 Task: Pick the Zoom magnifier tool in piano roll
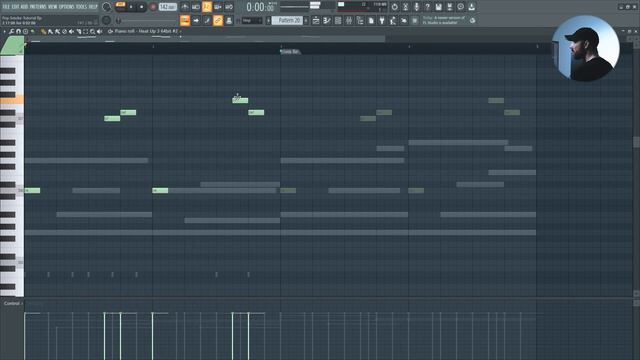[93, 31]
